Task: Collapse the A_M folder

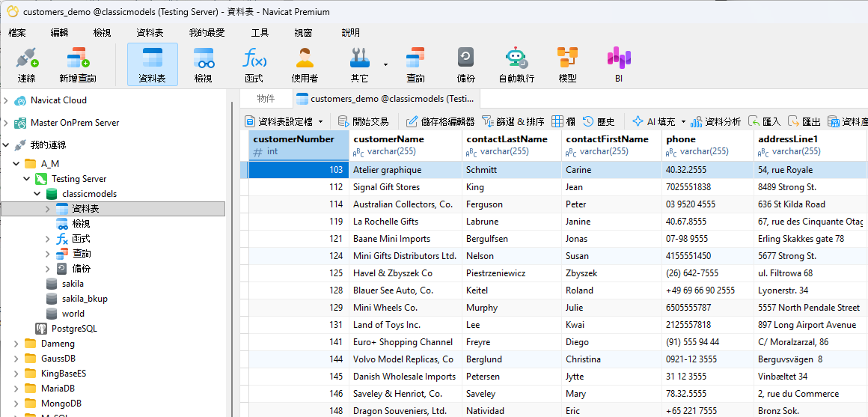Action: 16,164
